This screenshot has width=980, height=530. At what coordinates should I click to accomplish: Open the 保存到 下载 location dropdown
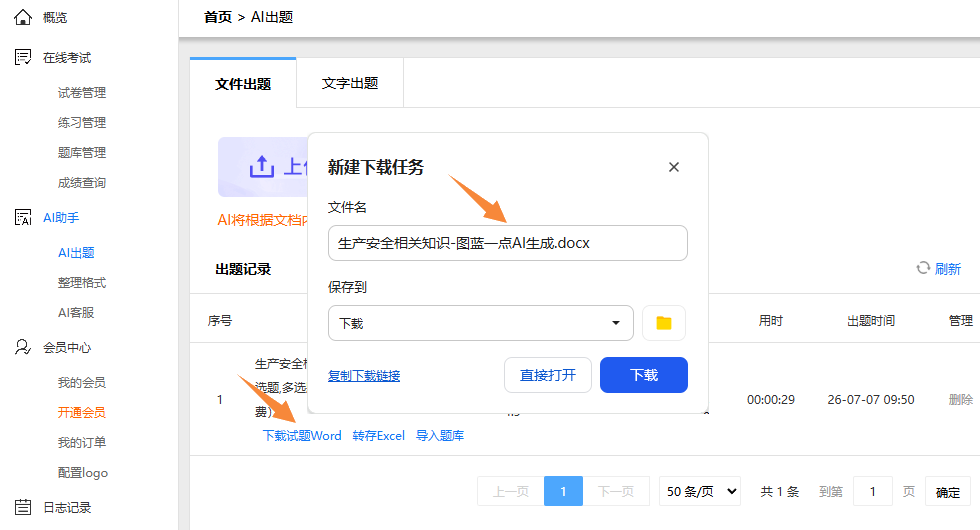click(481, 323)
